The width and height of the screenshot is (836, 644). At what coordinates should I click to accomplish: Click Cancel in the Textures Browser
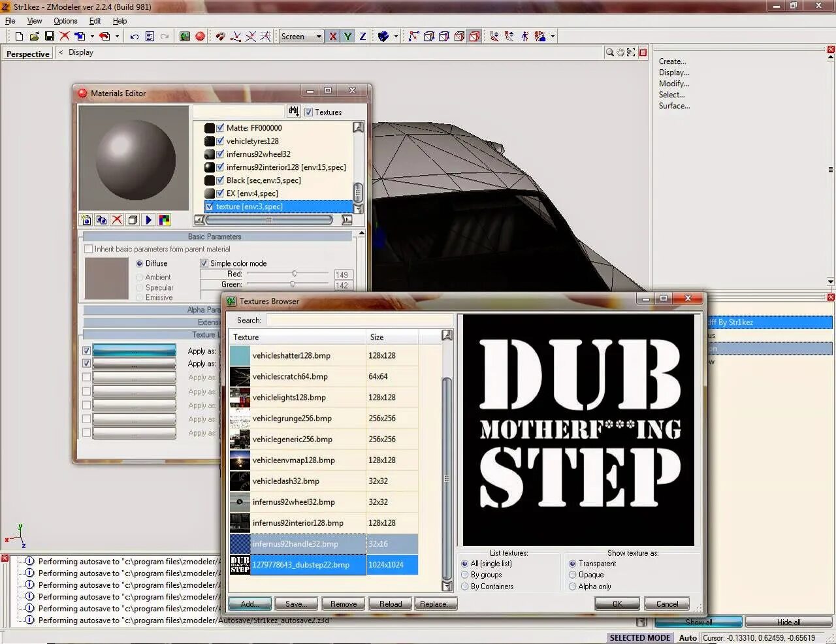(667, 604)
